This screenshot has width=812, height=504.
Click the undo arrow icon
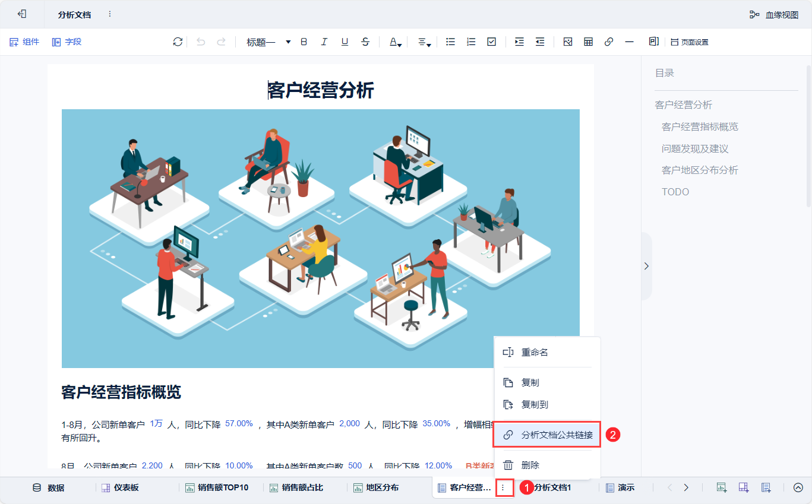(x=201, y=42)
